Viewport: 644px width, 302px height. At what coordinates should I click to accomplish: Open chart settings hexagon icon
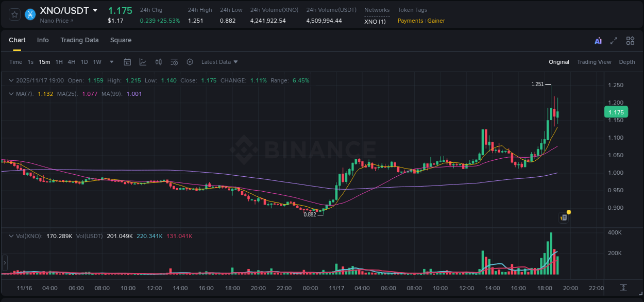190,62
